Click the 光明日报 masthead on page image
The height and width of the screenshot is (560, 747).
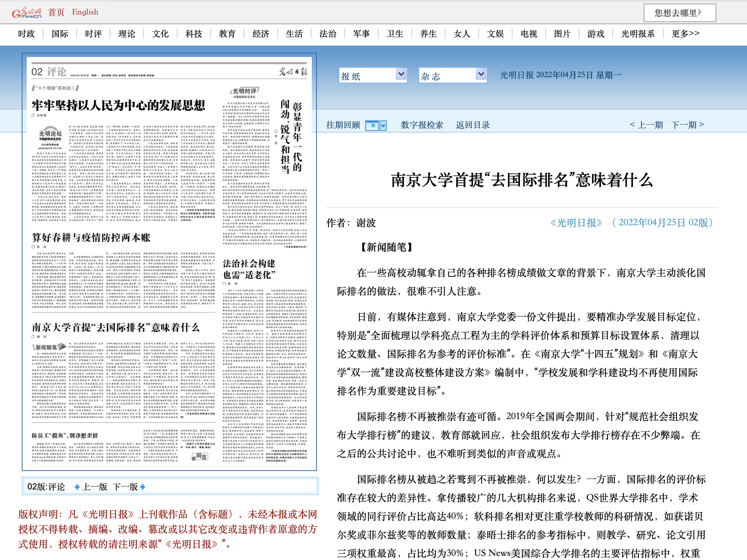click(293, 71)
